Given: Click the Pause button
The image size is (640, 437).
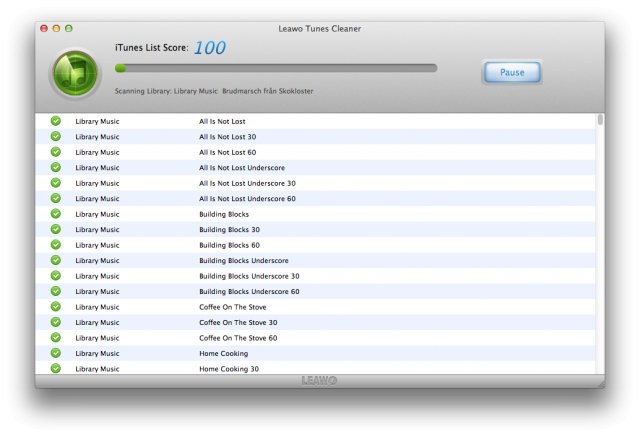Looking at the screenshot, I should click(x=512, y=72).
